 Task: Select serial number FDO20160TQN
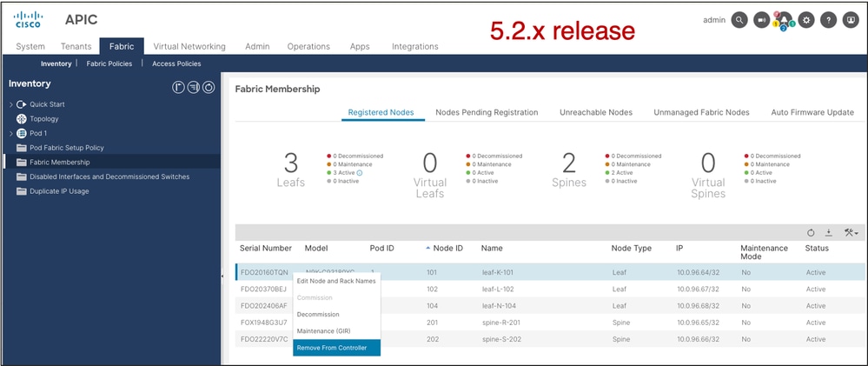click(x=264, y=272)
